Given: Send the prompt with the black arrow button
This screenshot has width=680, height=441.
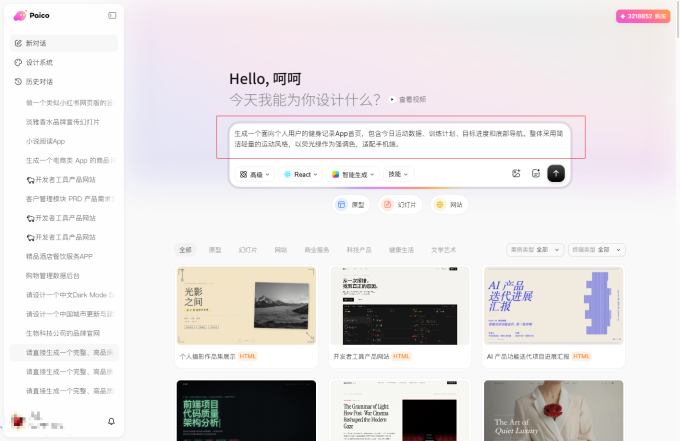Looking at the screenshot, I should tap(556, 173).
